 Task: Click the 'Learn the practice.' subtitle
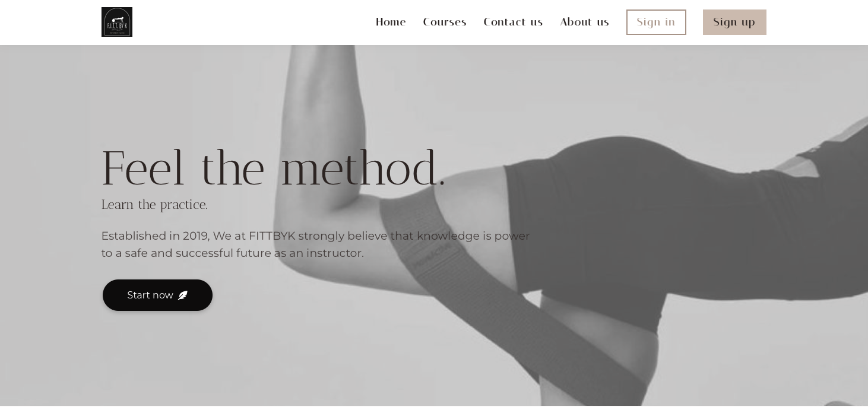coord(154,205)
